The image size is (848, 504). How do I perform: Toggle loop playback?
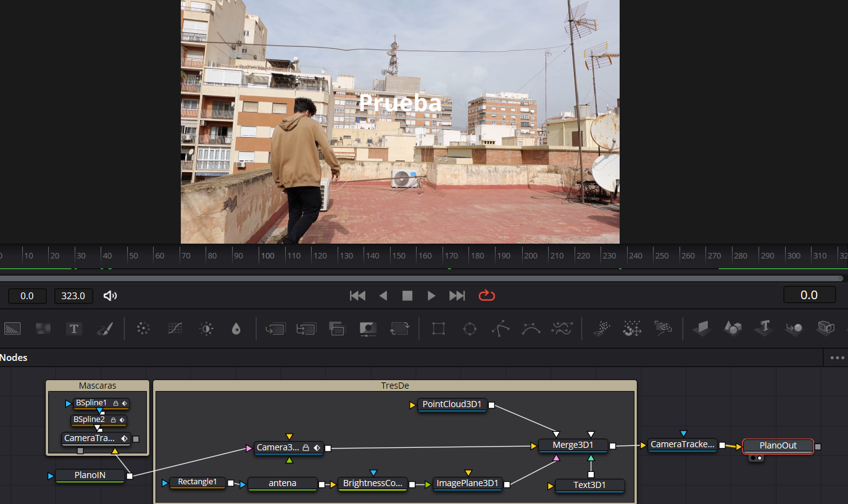click(x=486, y=295)
